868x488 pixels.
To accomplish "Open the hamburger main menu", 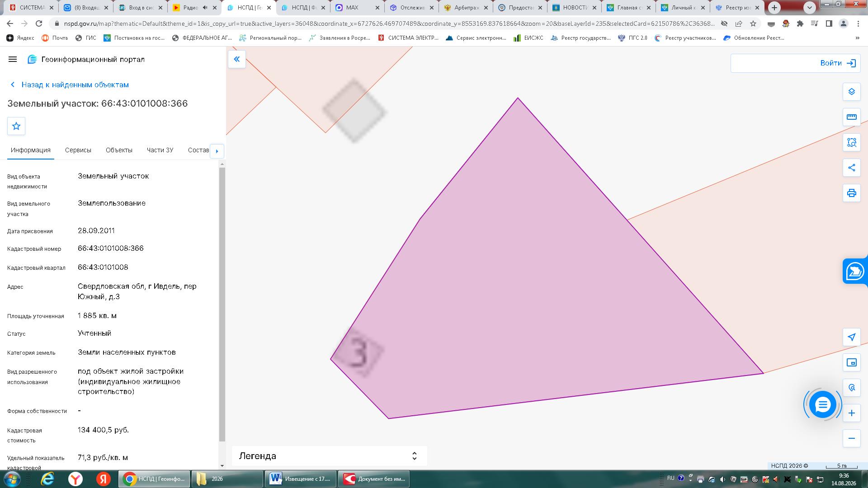I will click(x=13, y=59).
